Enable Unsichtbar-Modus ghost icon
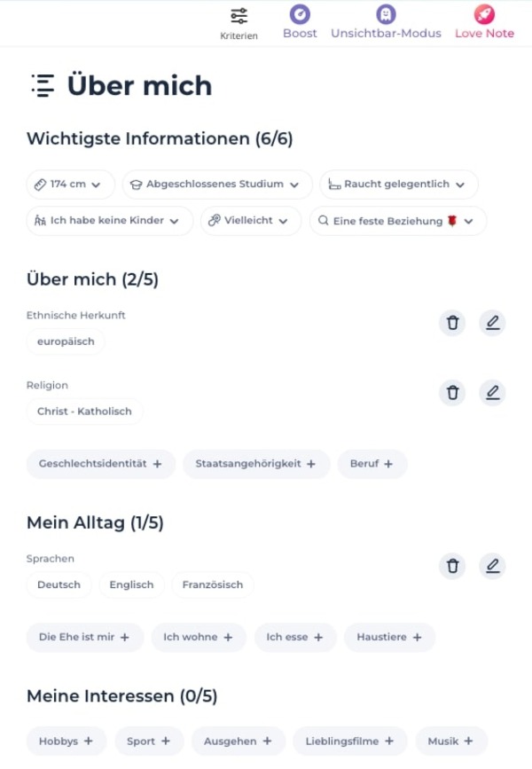Image resolution: width=532 pixels, height=769 pixels. [386, 15]
